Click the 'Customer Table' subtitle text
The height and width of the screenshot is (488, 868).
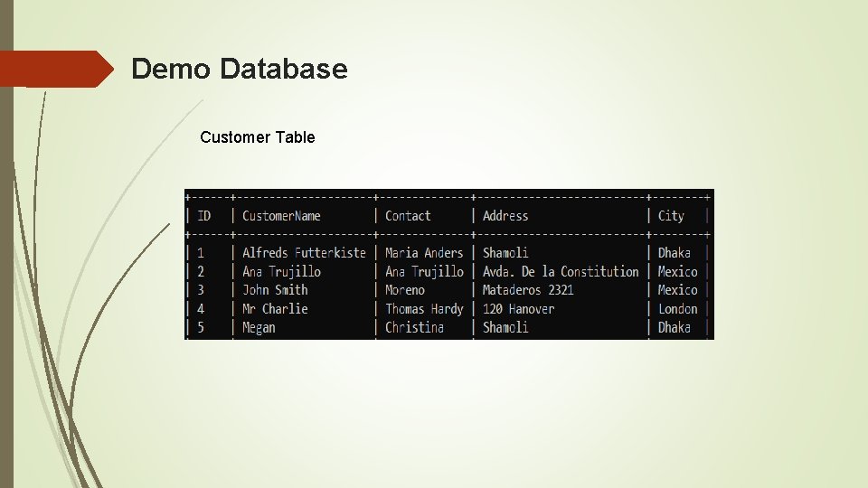[258, 137]
